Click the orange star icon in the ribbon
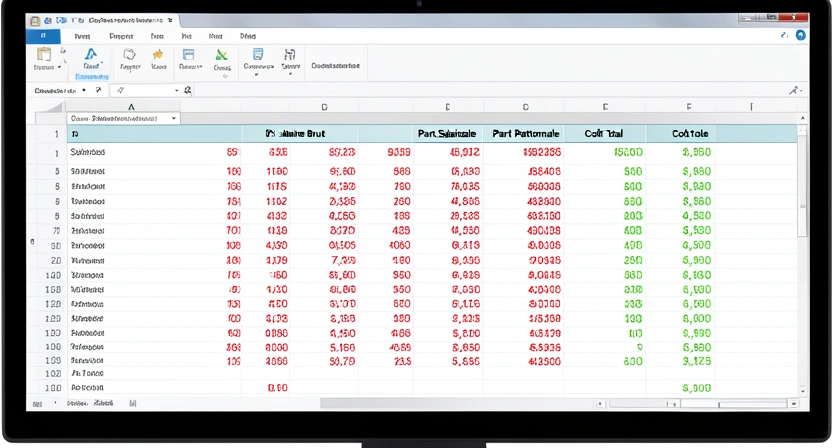This screenshot has height=448, width=832. click(x=158, y=54)
